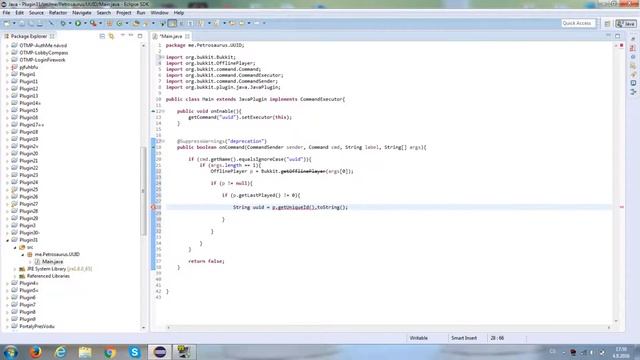The height and width of the screenshot is (360, 640).
Task: Collapse the me.Petrosaurus.UUID package node
Action: coord(23,254)
